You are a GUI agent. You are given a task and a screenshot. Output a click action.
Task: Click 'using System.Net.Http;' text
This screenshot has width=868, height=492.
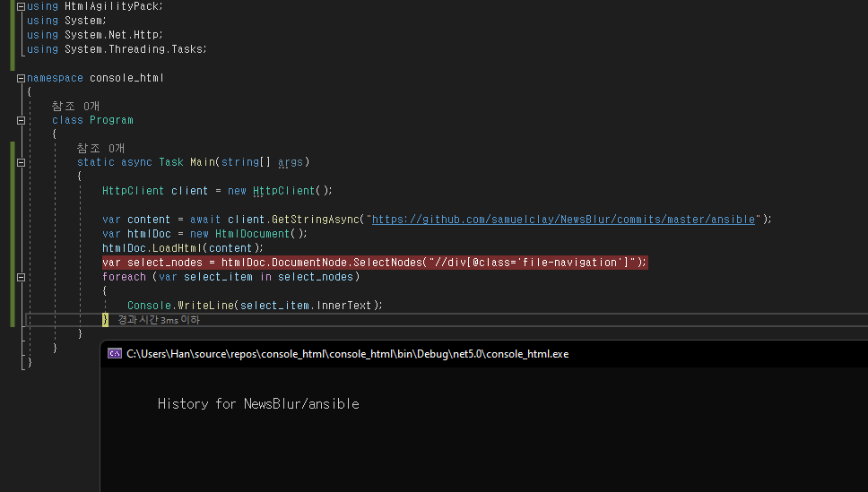95,35
